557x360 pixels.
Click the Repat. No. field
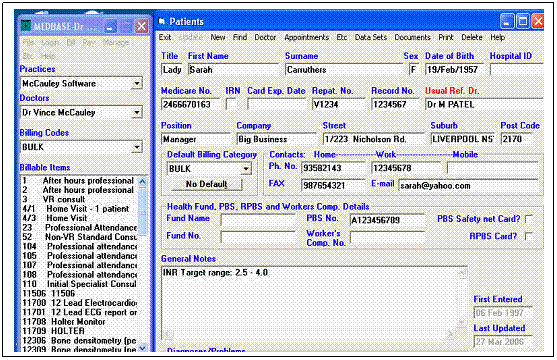339,104
